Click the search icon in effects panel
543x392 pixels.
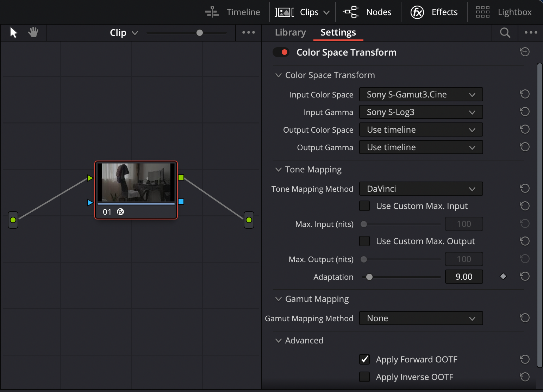[505, 33]
